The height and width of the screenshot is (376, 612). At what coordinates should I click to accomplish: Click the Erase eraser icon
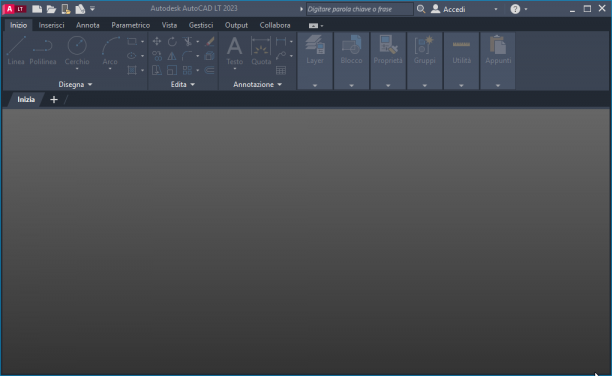pos(210,41)
